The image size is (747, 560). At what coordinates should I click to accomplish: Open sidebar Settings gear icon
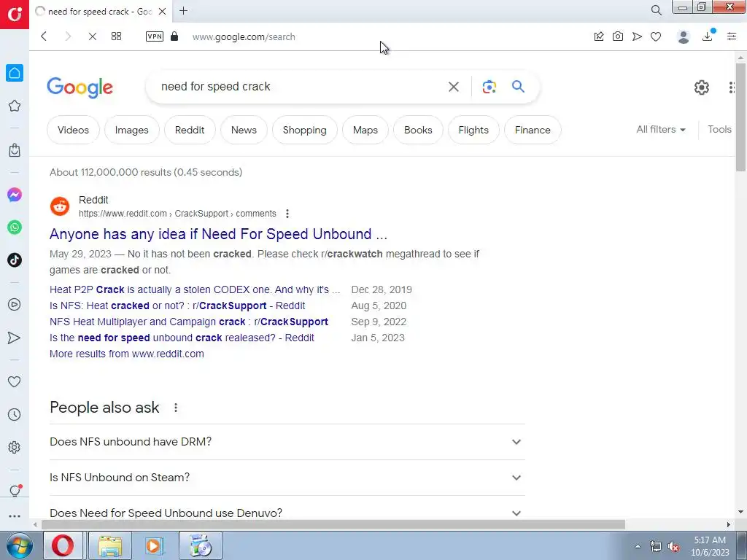[x=15, y=447]
